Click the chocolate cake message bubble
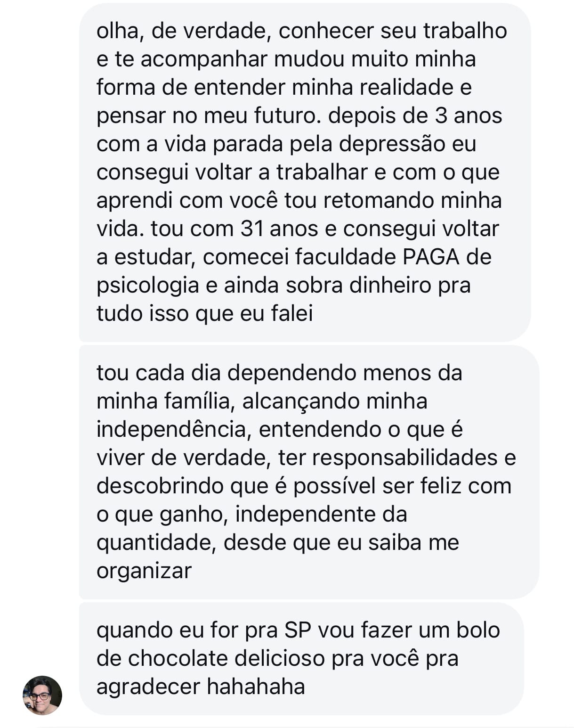This screenshot has height=728, width=574. pyautogui.click(x=301, y=658)
